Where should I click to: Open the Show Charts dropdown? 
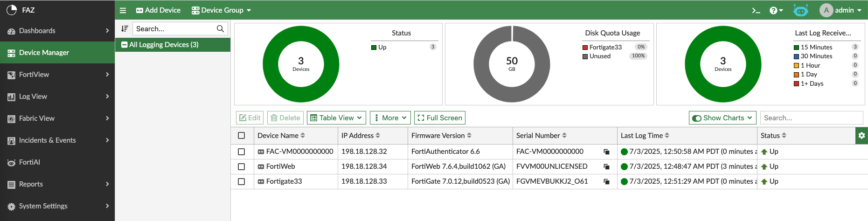point(722,118)
